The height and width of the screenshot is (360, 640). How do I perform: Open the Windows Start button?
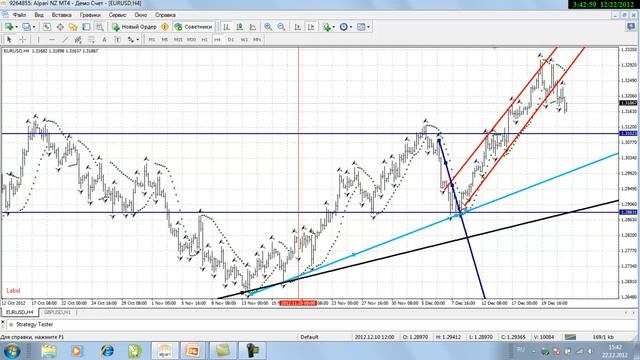tap(11, 351)
